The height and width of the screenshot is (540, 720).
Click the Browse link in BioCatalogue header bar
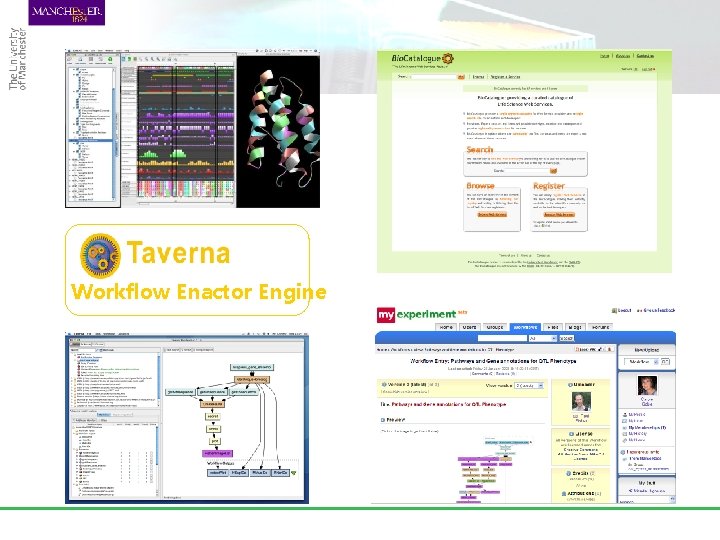coord(478,77)
